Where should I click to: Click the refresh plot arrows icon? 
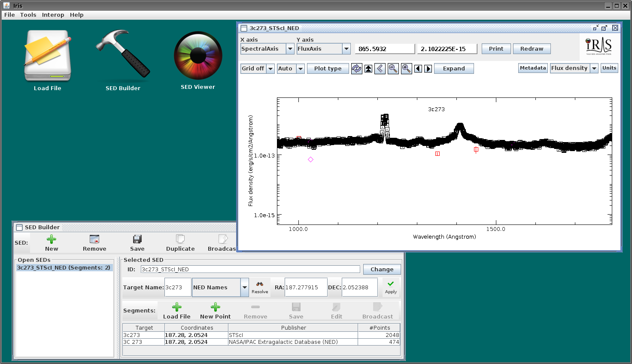click(x=357, y=69)
